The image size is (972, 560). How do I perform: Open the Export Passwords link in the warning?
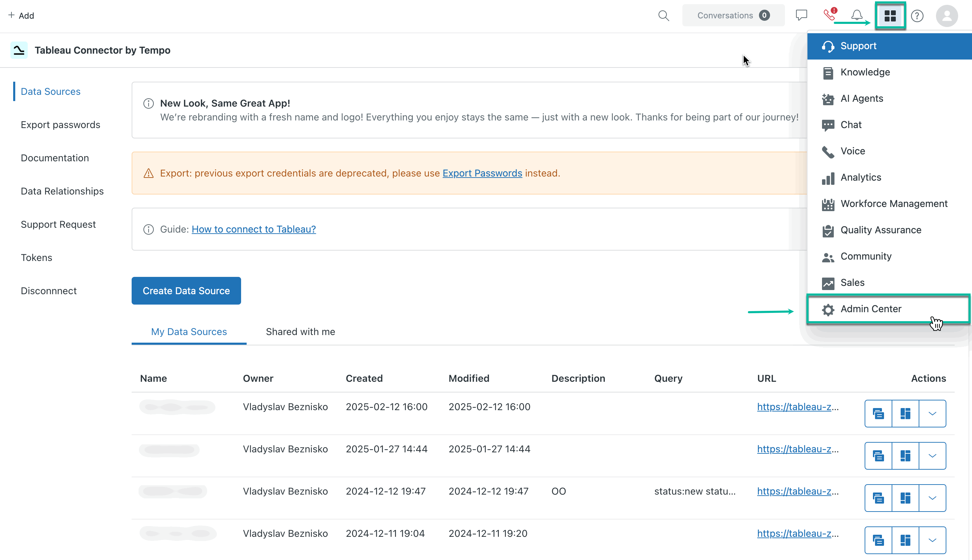pos(482,173)
